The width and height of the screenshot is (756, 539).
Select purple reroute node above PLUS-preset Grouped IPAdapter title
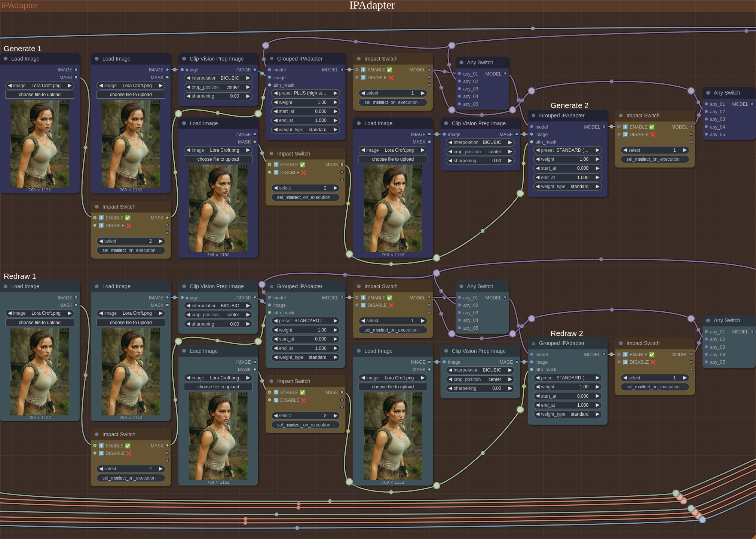point(266,45)
